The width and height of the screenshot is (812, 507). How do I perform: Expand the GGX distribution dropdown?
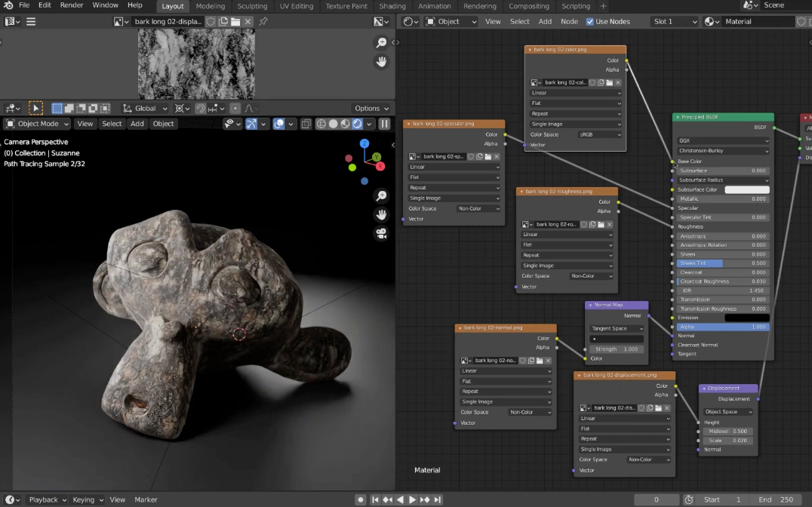click(723, 140)
